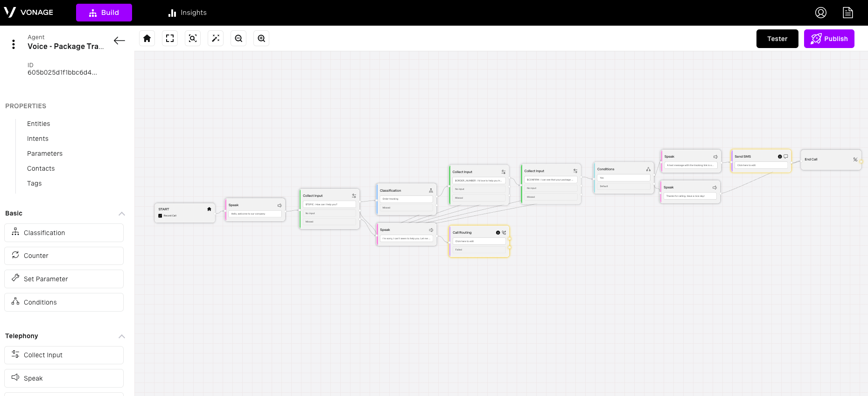Viewport: 868px width, 396px height.
Task: Click the 'Thanks for calling. Have a nice day!' field
Action: [x=690, y=196]
